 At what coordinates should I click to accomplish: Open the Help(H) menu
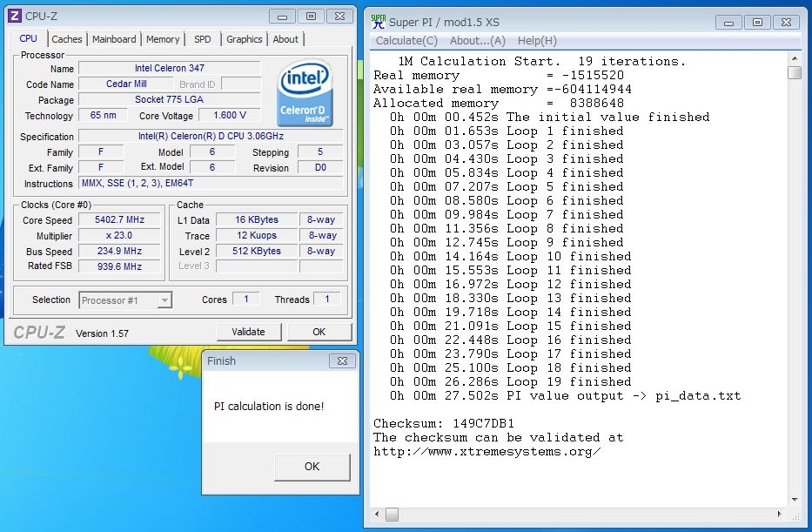click(x=537, y=41)
